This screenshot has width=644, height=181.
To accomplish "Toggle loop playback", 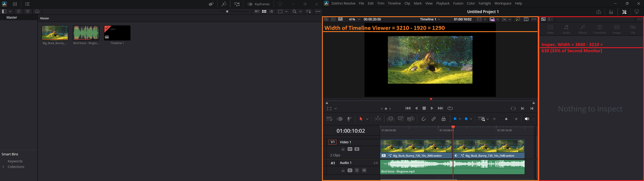I will point(450,108).
